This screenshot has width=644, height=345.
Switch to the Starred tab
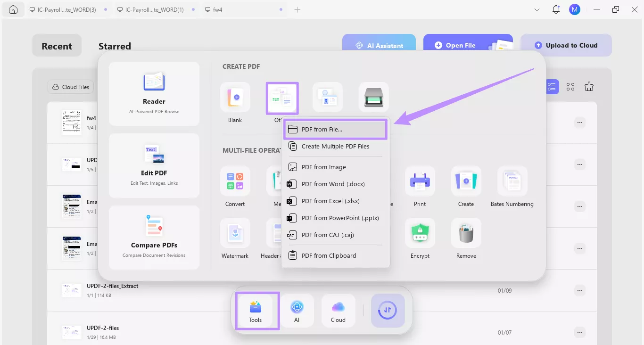[115, 46]
